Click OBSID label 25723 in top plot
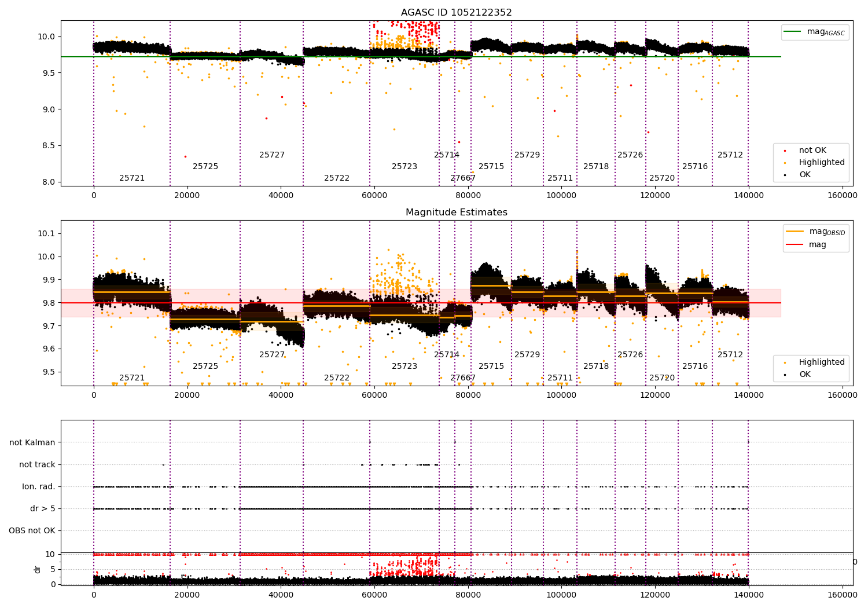 pyautogui.click(x=404, y=167)
